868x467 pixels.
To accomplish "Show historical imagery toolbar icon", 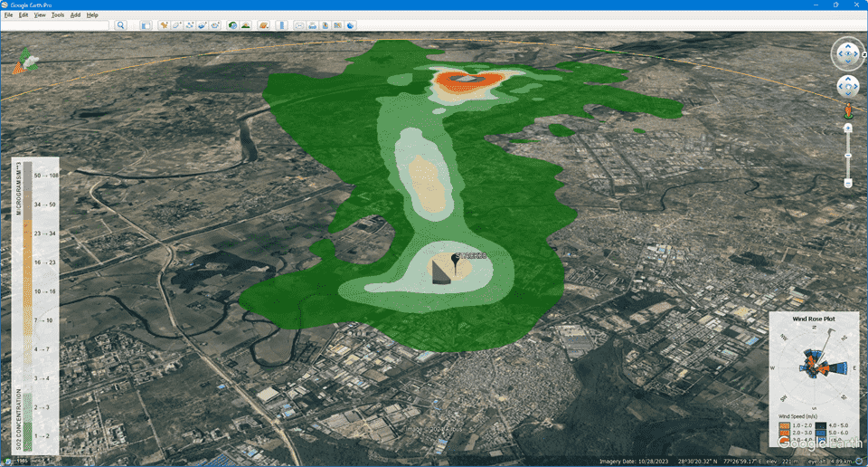I will click(x=232, y=25).
